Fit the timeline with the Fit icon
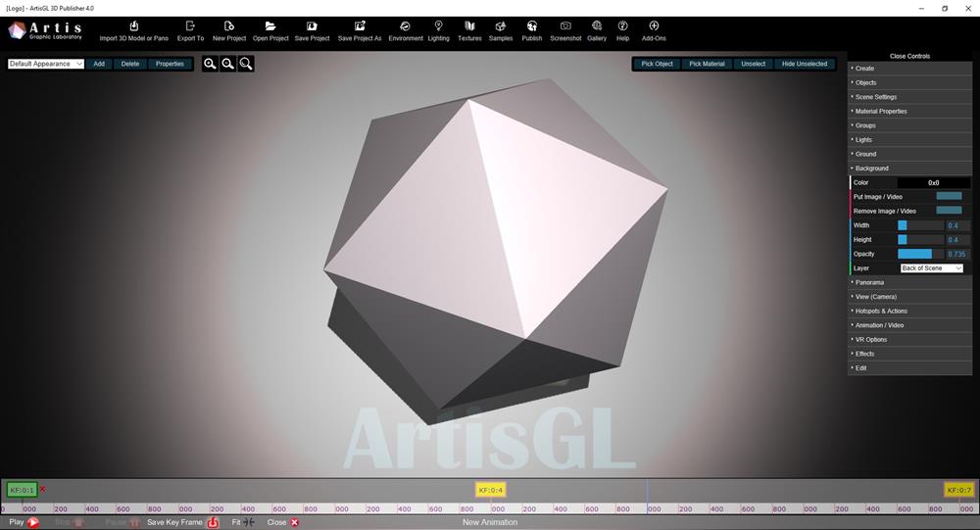This screenshot has height=530, width=980. point(249,522)
